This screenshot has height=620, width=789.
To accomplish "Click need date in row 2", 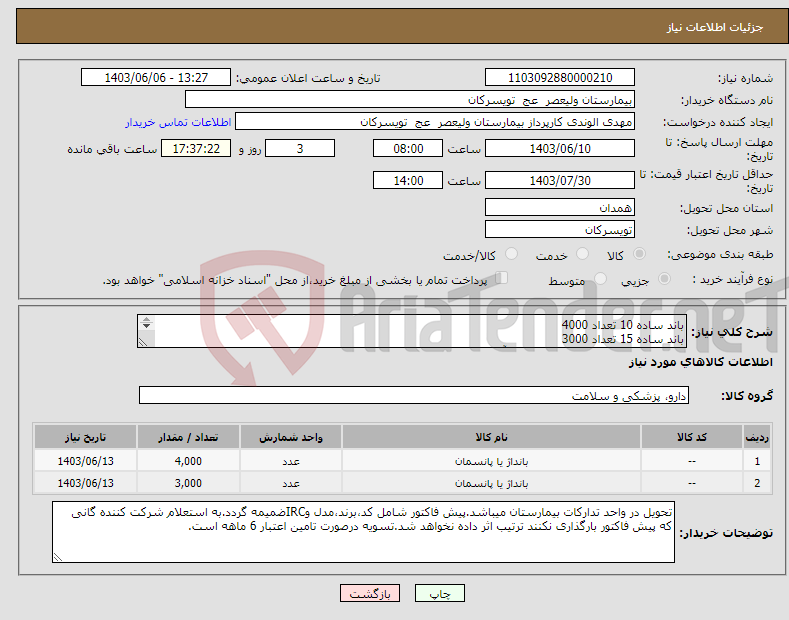I will point(85,483).
